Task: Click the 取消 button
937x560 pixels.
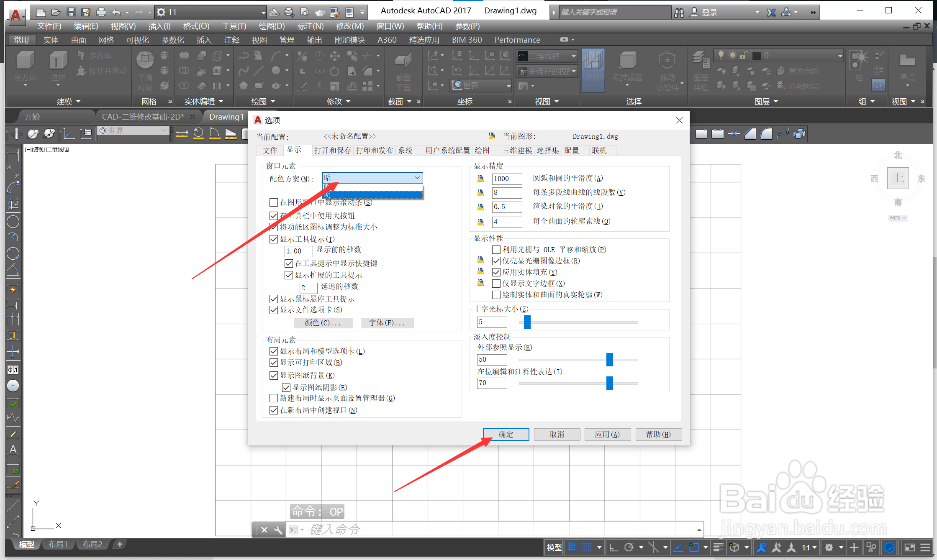Action: (557, 435)
